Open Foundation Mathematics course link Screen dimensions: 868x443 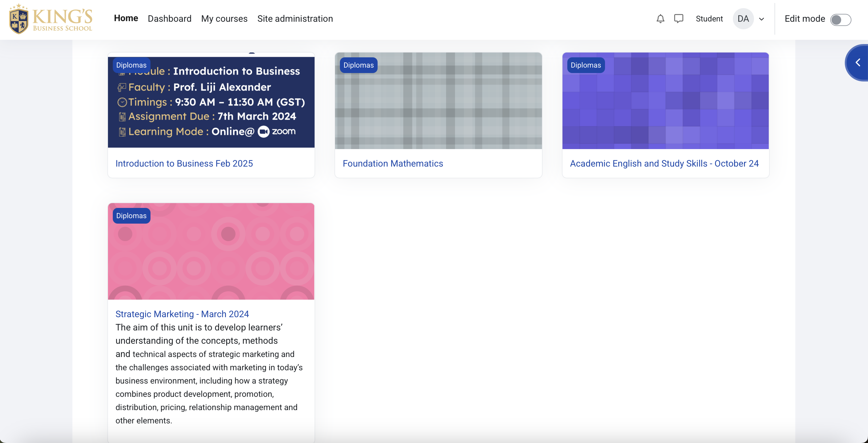click(393, 164)
